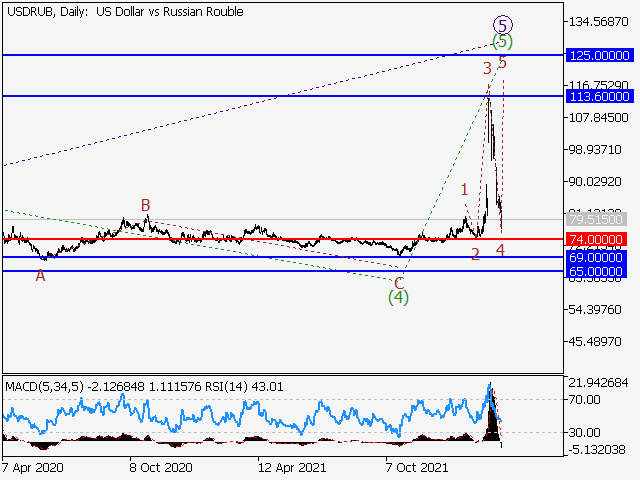Click the 134.56870 axis value

(x=599, y=22)
